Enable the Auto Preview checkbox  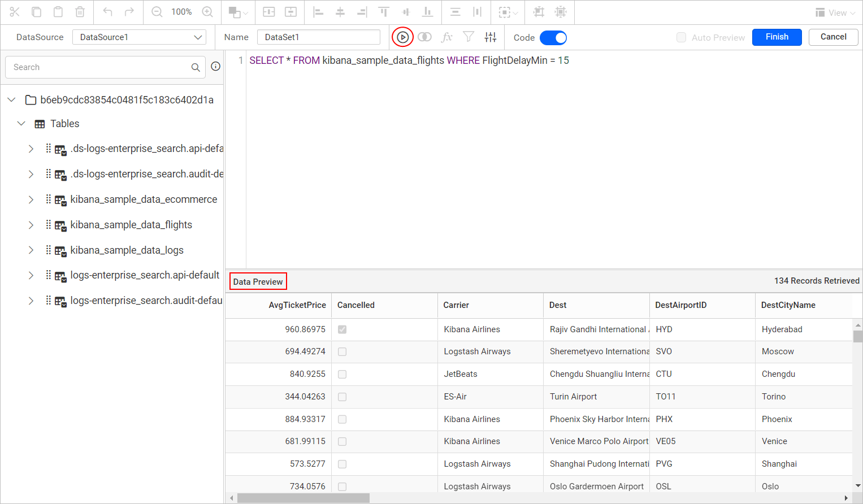(x=682, y=37)
